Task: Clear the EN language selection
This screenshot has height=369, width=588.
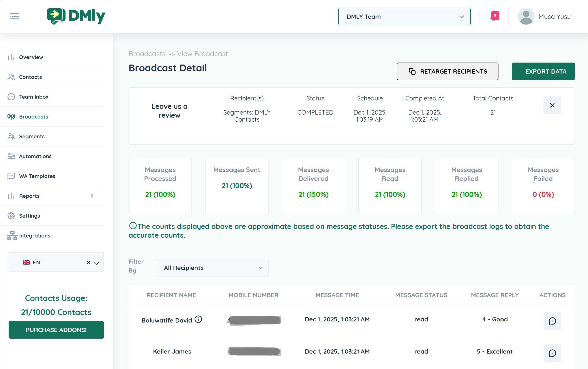Action: [x=88, y=262]
